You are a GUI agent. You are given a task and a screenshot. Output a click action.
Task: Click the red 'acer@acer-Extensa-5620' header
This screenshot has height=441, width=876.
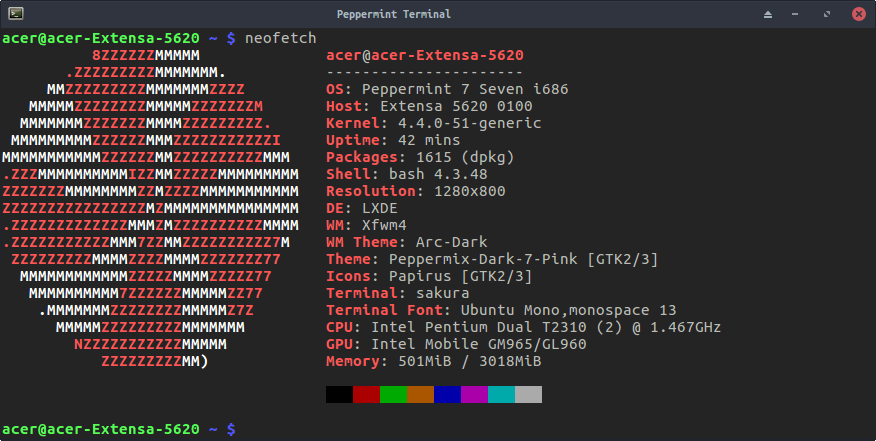(x=425, y=55)
